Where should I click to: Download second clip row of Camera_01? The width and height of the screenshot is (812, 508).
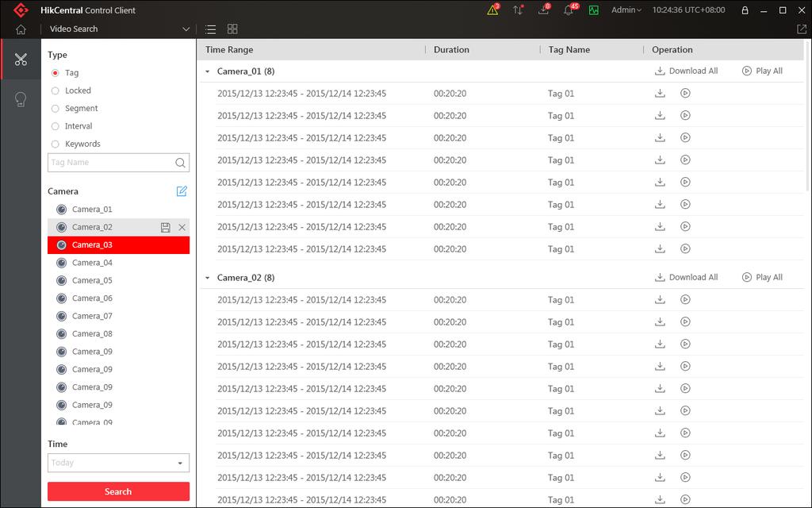point(660,116)
